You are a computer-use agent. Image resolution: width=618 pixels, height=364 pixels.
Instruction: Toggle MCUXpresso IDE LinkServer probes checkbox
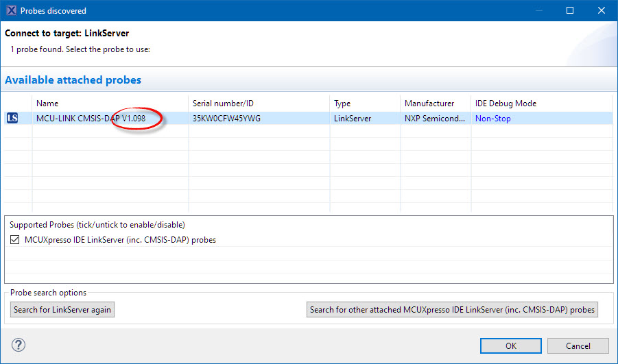coord(15,240)
